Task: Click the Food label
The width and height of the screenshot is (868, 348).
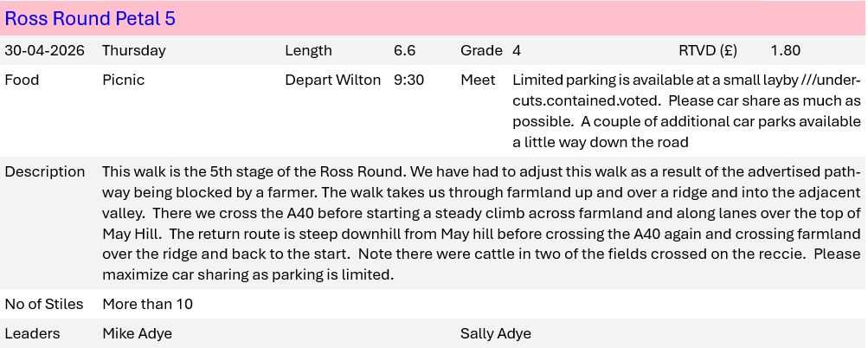Action: (22, 80)
